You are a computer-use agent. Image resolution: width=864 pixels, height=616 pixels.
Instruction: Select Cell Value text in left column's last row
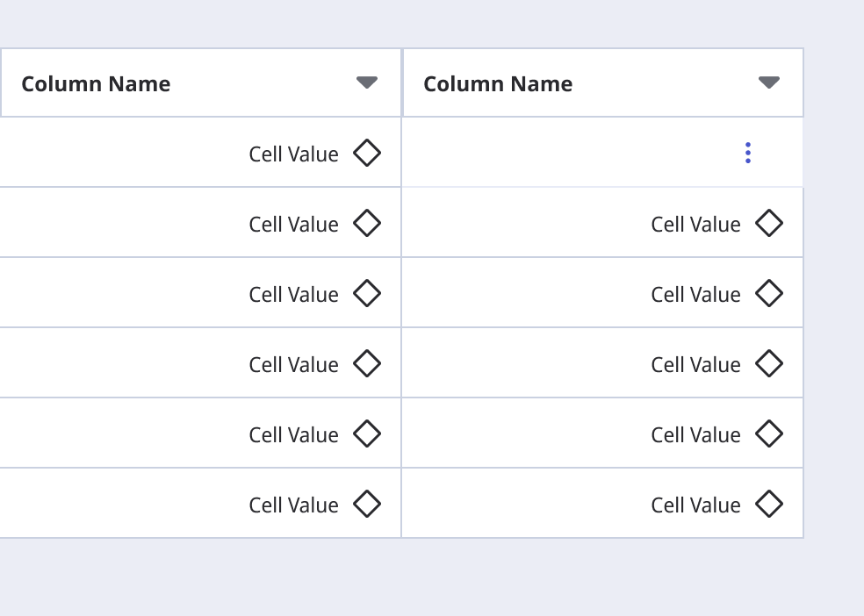click(x=293, y=505)
